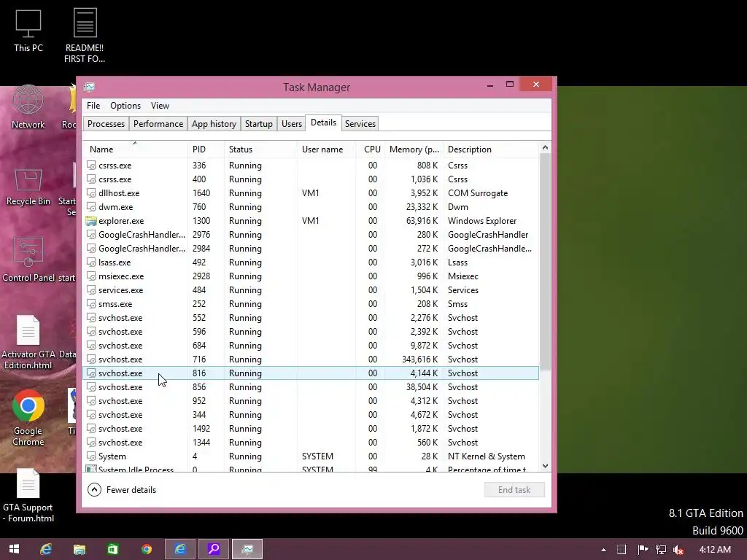Sort by the Memory column header
747x560 pixels.
pyautogui.click(x=414, y=149)
